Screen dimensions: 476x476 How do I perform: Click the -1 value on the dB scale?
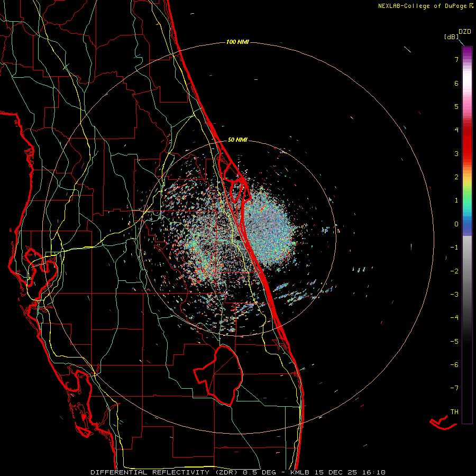click(454, 248)
